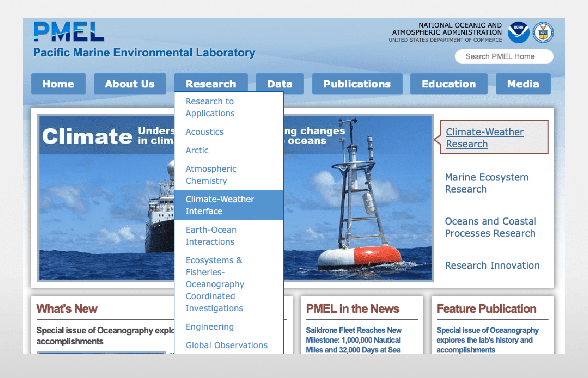Image resolution: width=588 pixels, height=378 pixels.
Task: Open the Home navigation tab
Action: [58, 84]
